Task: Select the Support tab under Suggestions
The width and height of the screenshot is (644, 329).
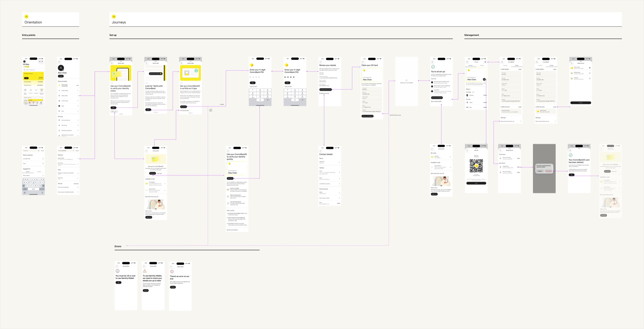Action: tap(28, 172)
